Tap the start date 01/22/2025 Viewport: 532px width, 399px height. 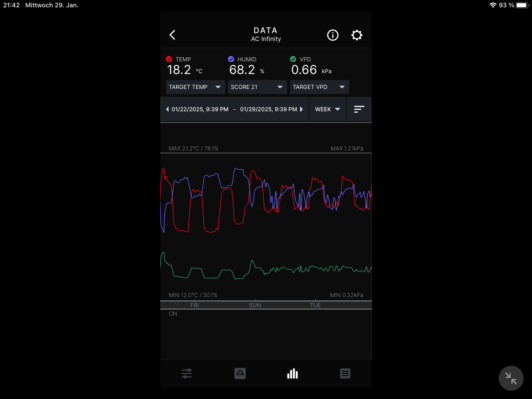click(200, 109)
